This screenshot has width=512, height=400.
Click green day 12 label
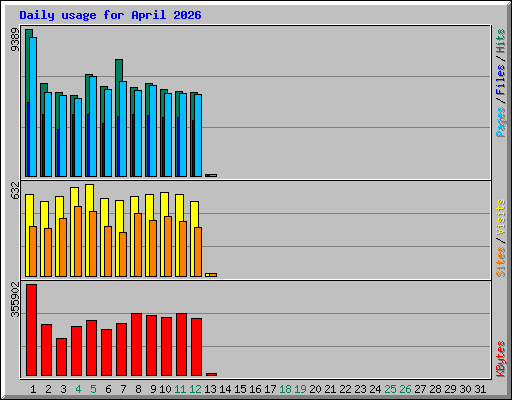(195, 389)
